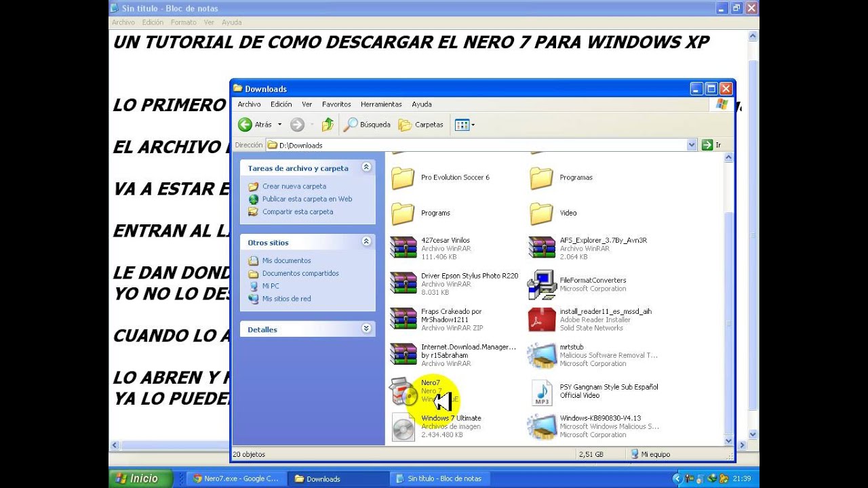Expand the Detalles panel
This screenshot has height=488, width=868.
click(x=366, y=329)
